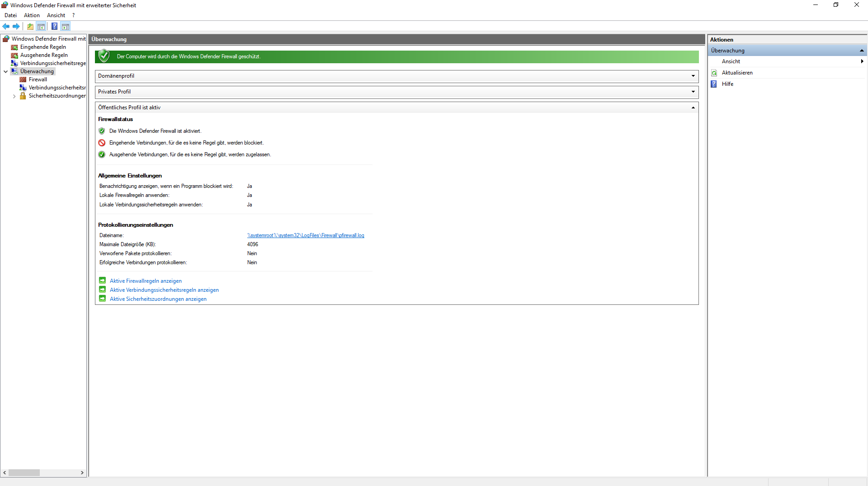Click the 'Verworfene Pakete protokollieren:' label
868x486 pixels.
(136, 253)
